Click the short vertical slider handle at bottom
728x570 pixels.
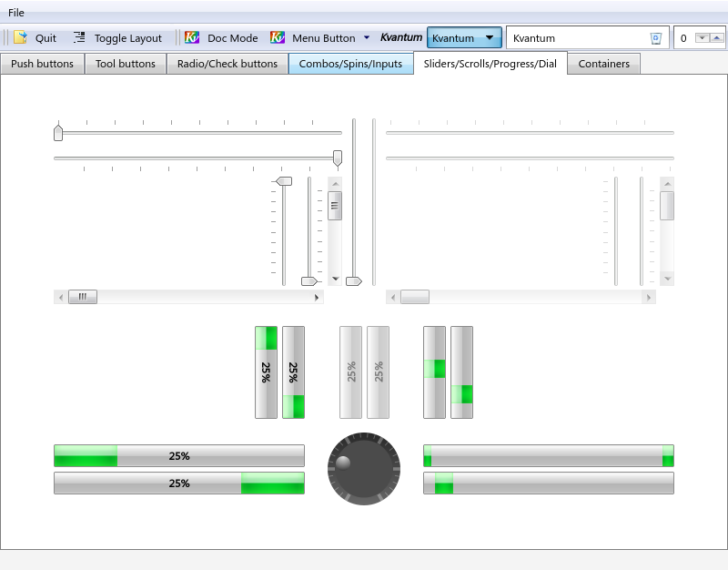309,281
